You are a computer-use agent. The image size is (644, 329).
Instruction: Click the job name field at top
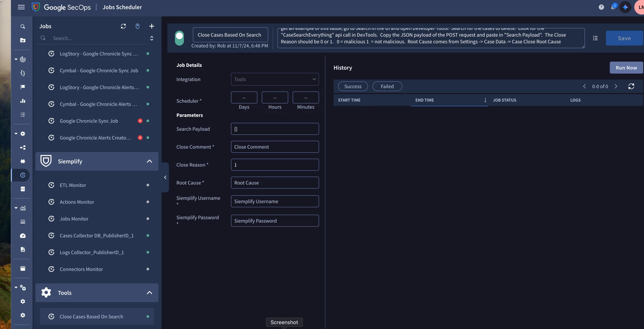230,35
